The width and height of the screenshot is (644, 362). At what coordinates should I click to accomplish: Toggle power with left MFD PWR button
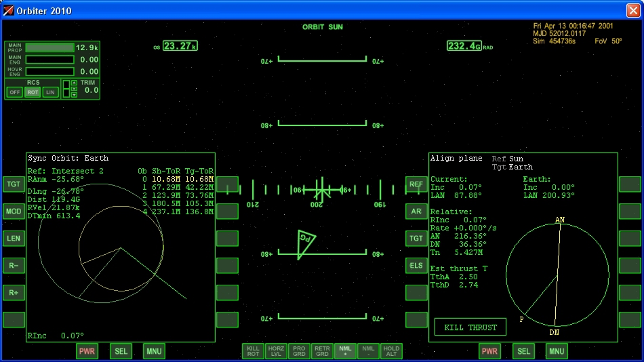[87, 351]
